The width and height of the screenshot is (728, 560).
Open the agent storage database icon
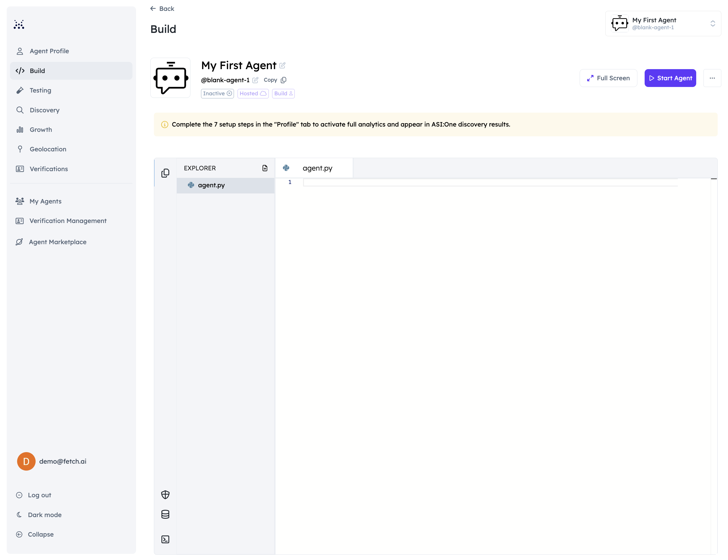point(165,514)
